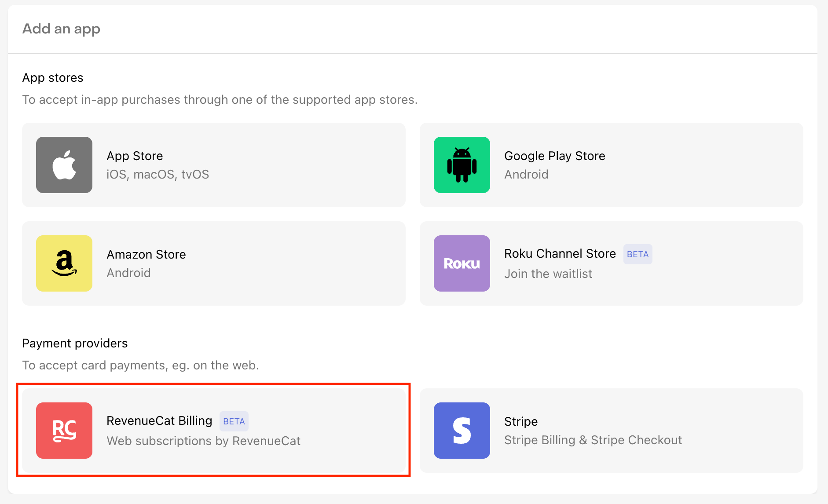Click 'Join the waitlist' text
The height and width of the screenshot is (504, 828).
coord(548,274)
